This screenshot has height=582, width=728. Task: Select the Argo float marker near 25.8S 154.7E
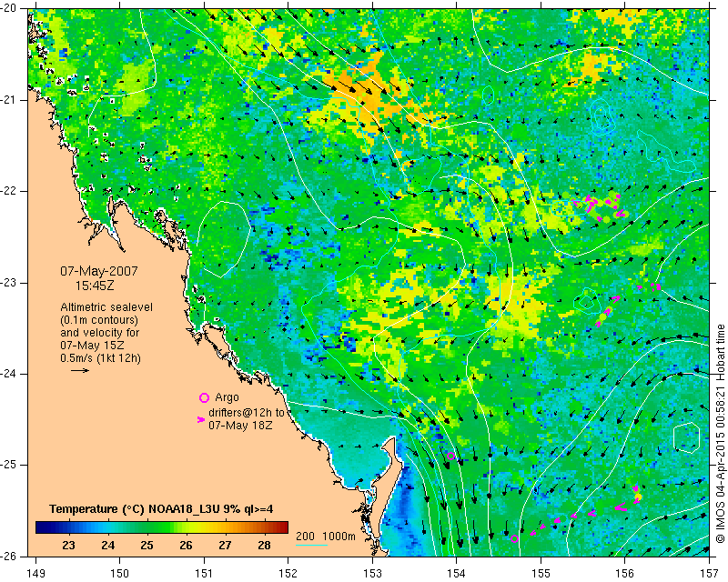pos(514,539)
